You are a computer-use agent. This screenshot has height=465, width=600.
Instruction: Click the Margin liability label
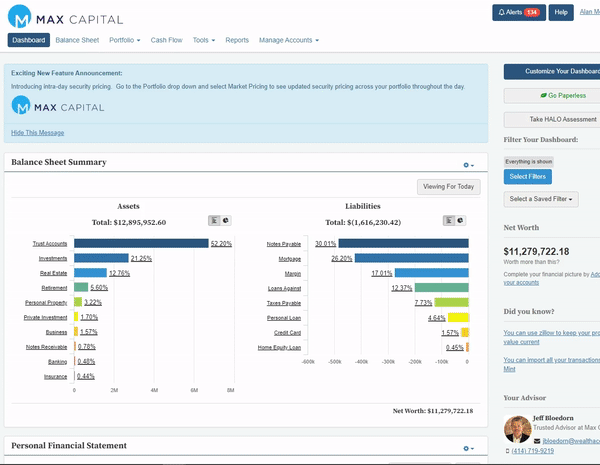(x=293, y=274)
